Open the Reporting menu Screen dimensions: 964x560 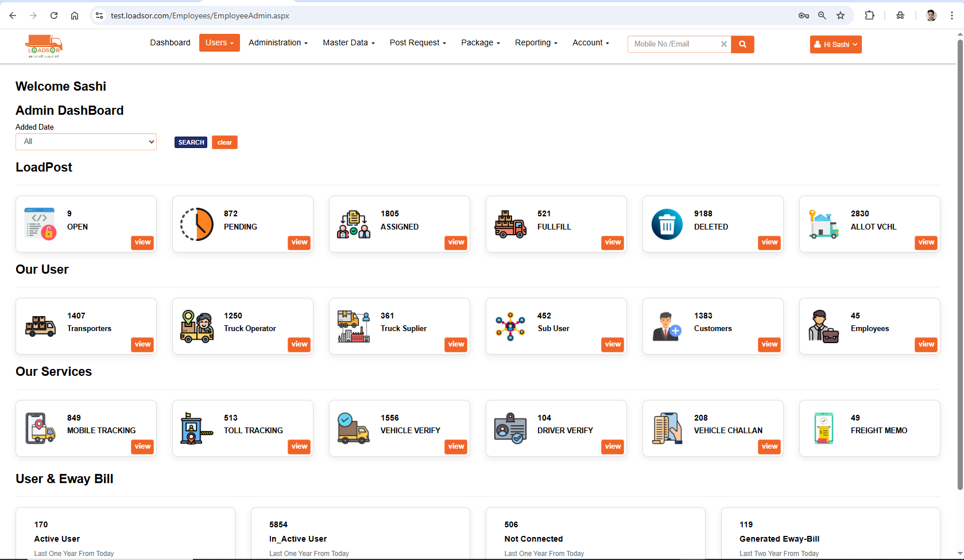536,43
